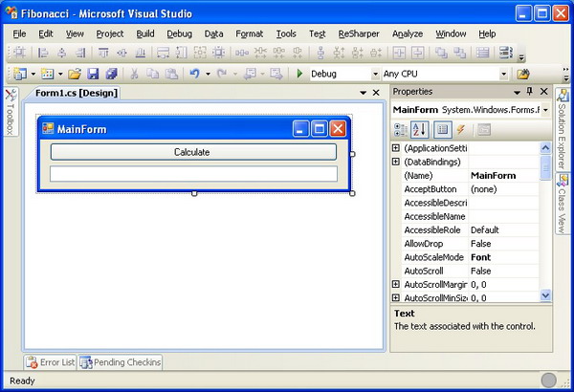Expand the (DataBindings) property node
Viewport: 574px width, 392px height.
[396, 162]
